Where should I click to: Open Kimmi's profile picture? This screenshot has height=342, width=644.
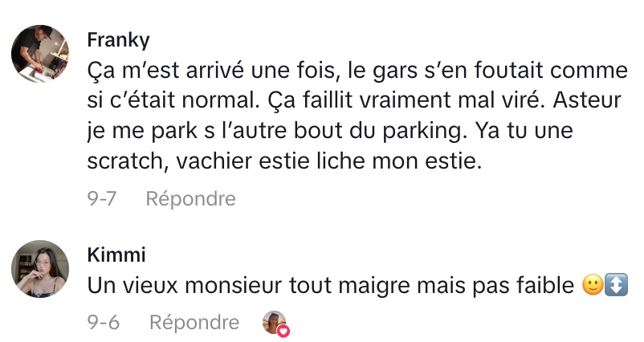point(39,269)
